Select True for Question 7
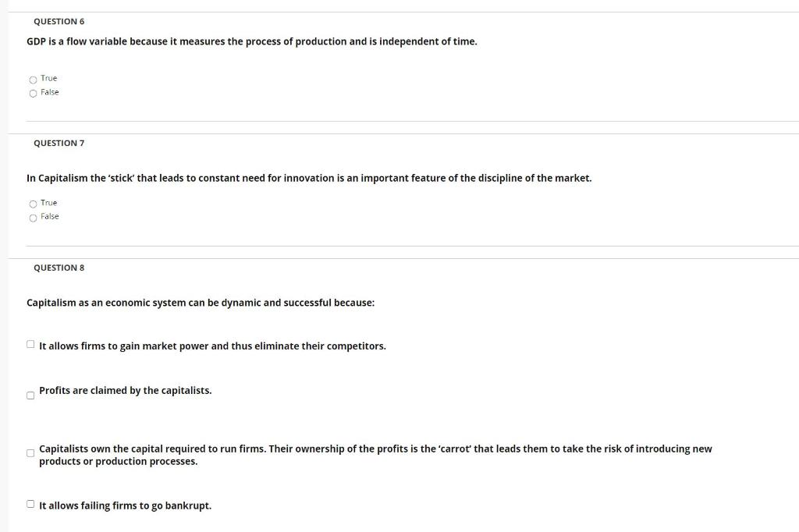Screen dimensions: 799x532 point(33,203)
